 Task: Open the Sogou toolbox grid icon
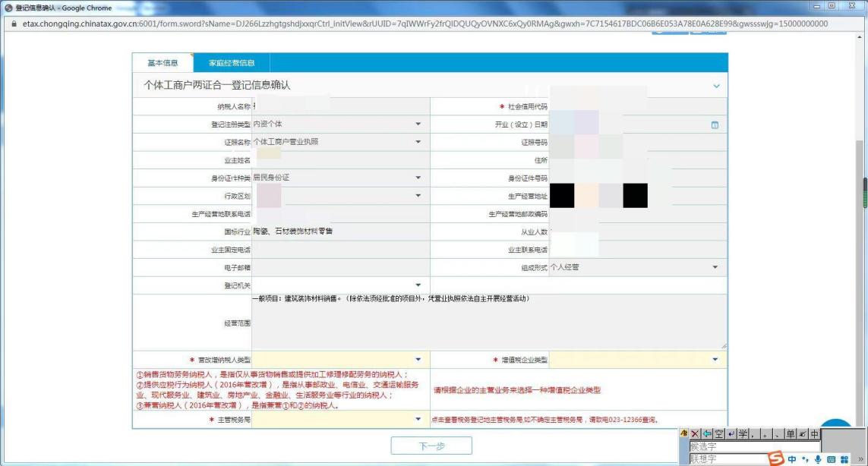[x=844, y=459]
